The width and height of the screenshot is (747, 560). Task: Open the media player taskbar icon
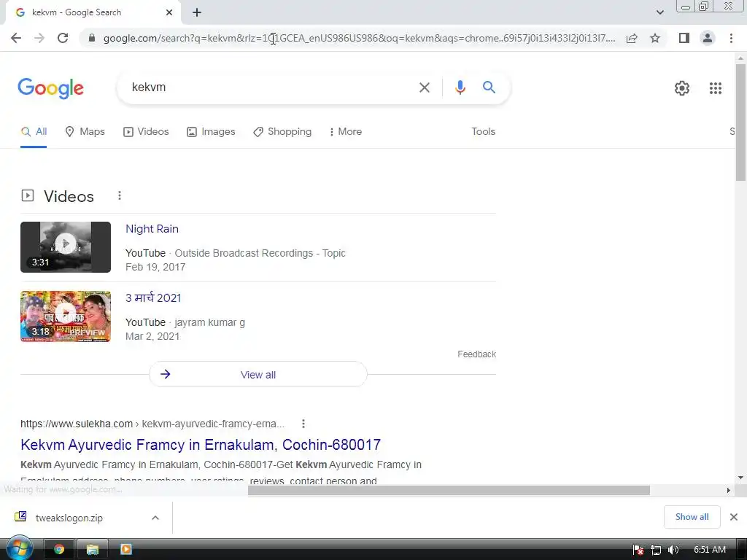click(x=125, y=550)
